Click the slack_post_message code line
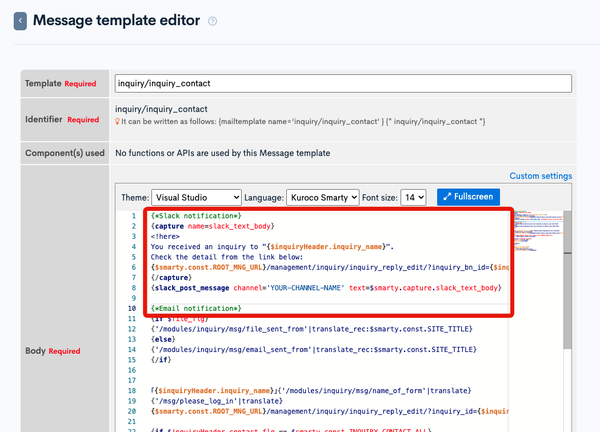This screenshot has width=600, height=432. click(326, 288)
